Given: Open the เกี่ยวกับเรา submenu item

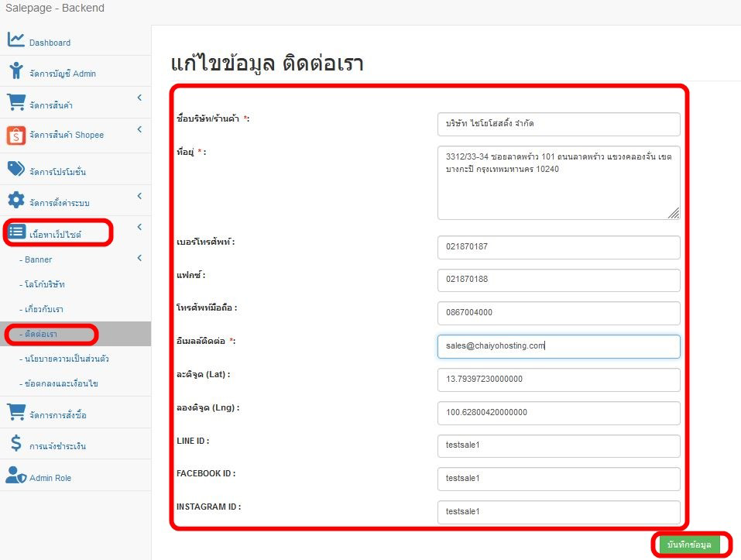Looking at the screenshot, I should click(43, 309).
